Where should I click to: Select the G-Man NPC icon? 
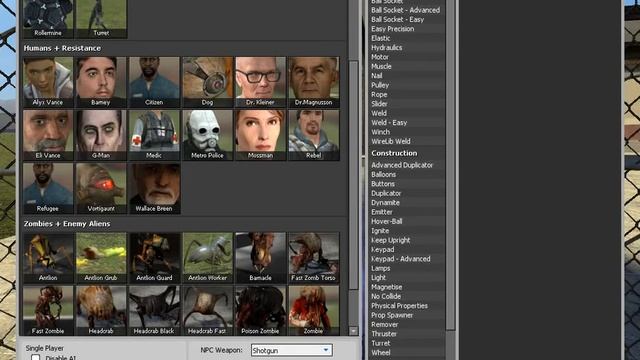point(101,135)
